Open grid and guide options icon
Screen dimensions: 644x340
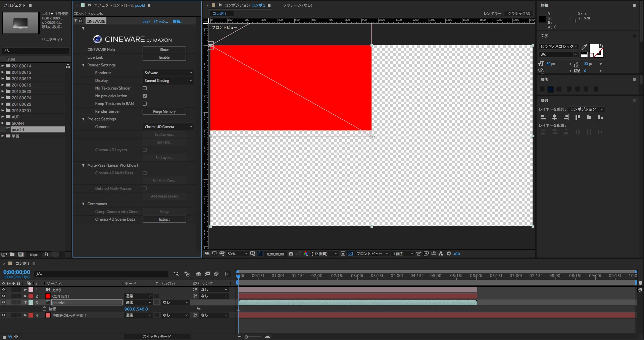click(x=253, y=254)
